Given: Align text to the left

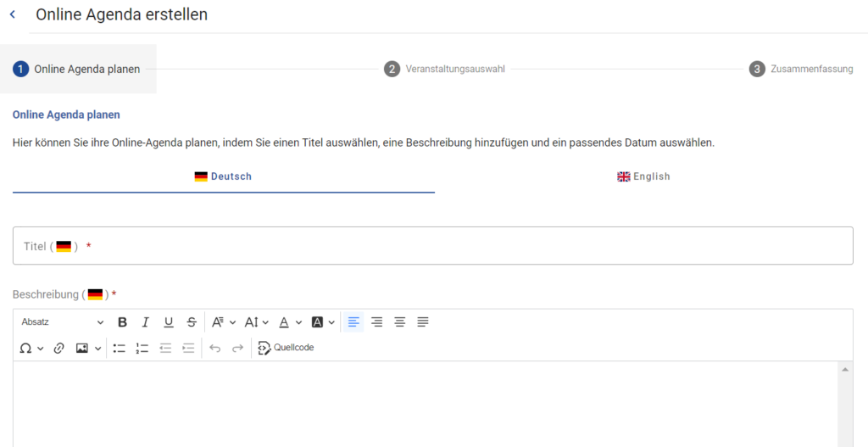Looking at the screenshot, I should (x=353, y=322).
